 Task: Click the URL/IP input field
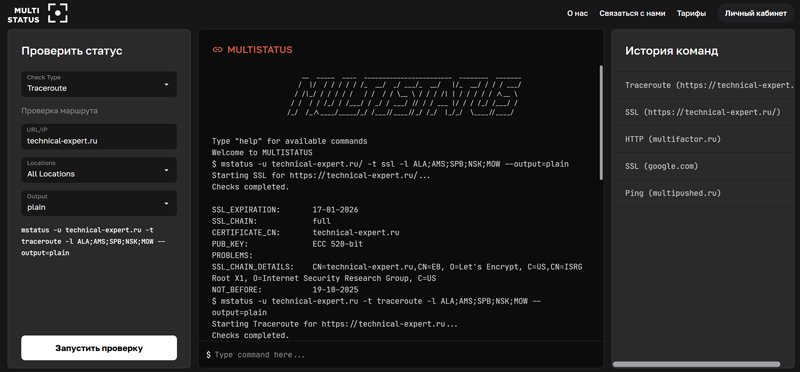click(x=99, y=136)
